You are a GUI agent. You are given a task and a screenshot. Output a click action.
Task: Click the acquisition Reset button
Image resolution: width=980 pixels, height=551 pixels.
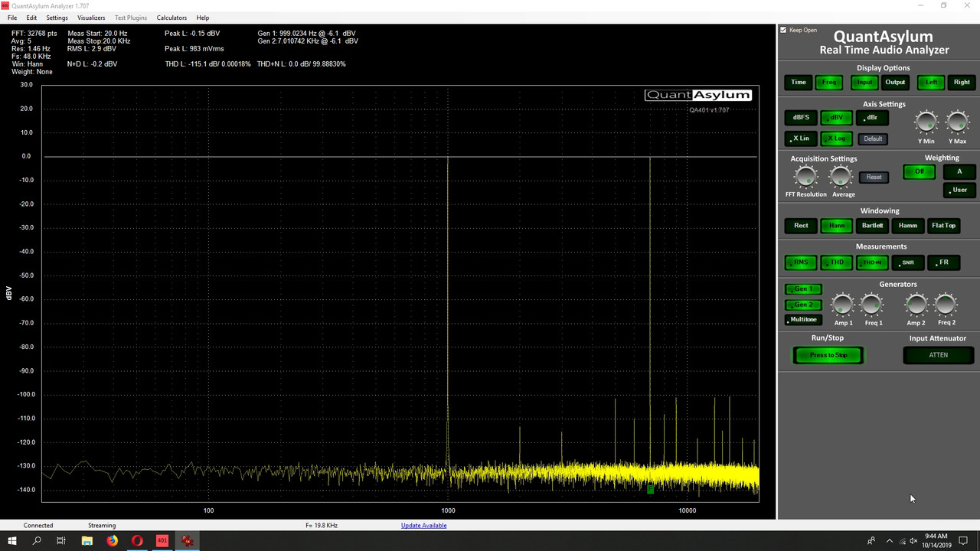[x=874, y=177]
